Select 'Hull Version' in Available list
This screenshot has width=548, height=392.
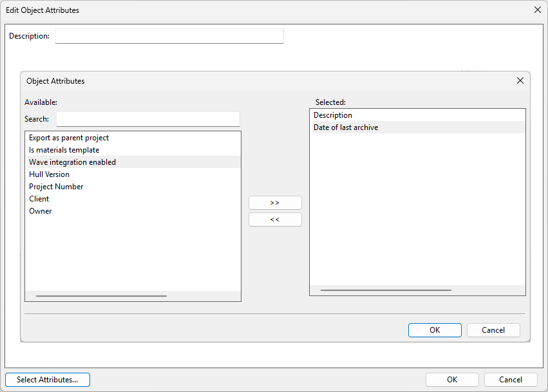(133, 174)
